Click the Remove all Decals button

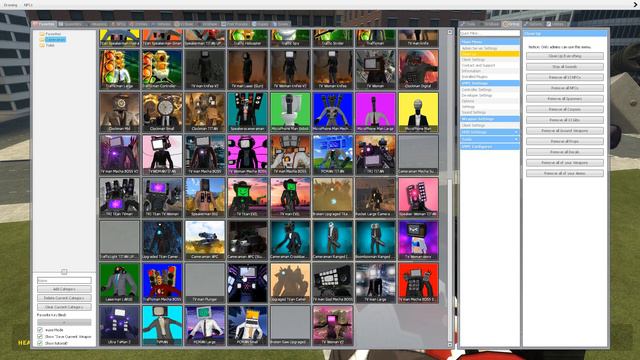click(565, 152)
